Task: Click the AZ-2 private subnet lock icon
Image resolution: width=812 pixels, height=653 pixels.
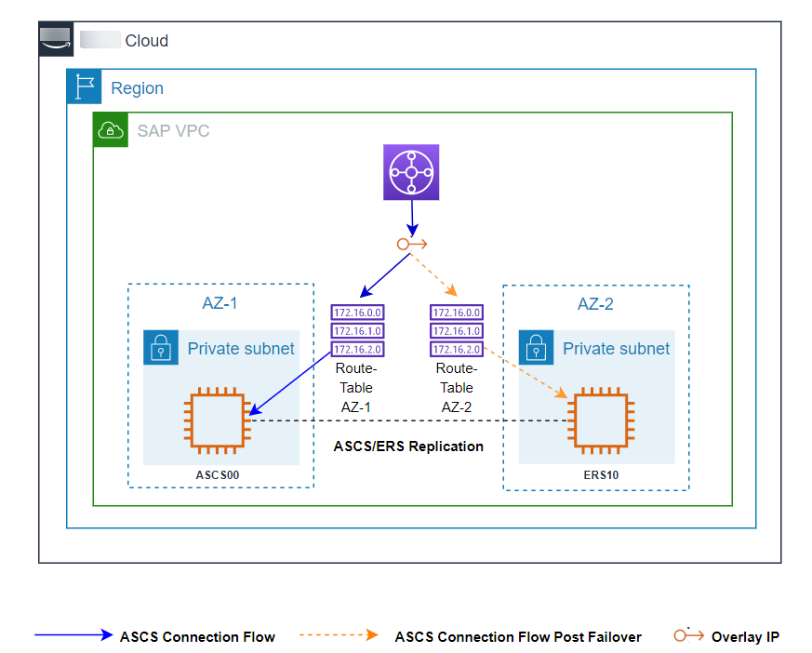Action: 536,348
